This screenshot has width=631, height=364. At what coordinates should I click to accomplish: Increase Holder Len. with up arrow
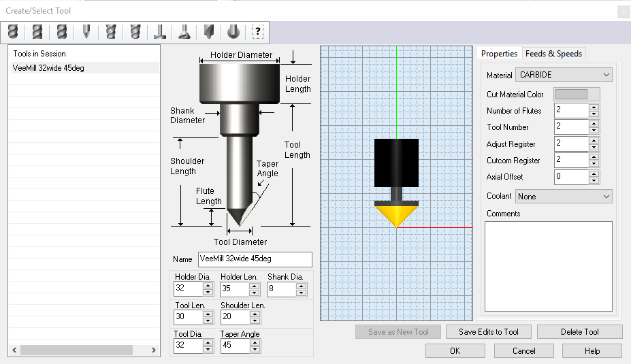click(x=255, y=286)
